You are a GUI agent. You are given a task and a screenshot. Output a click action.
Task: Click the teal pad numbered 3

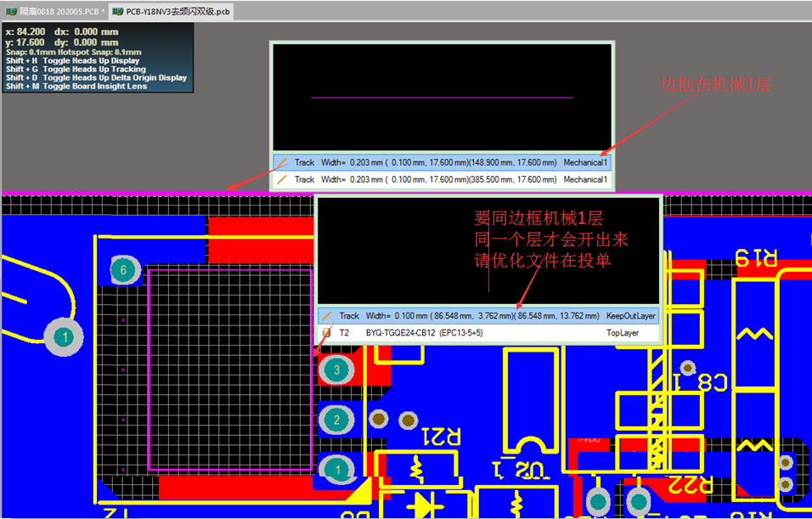click(336, 370)
